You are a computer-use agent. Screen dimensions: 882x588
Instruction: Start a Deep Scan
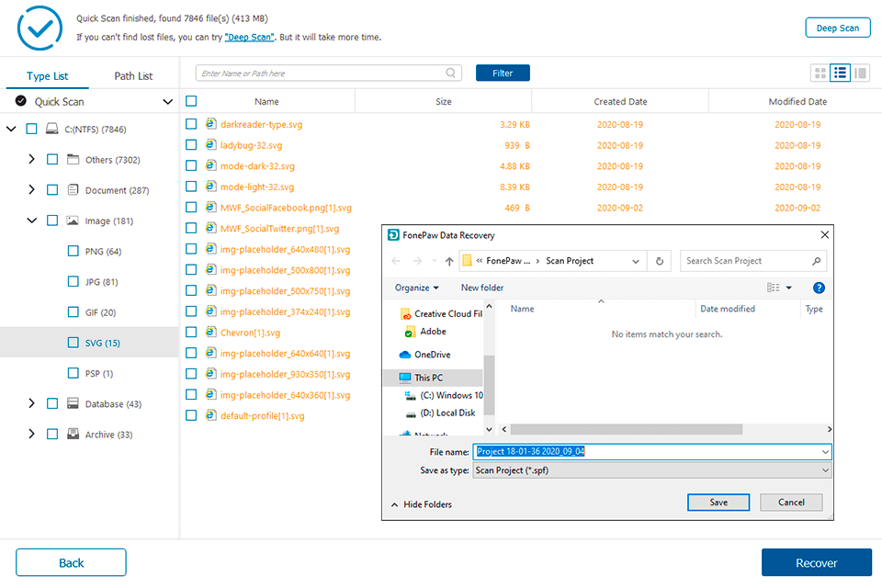[x=837, y=27]
